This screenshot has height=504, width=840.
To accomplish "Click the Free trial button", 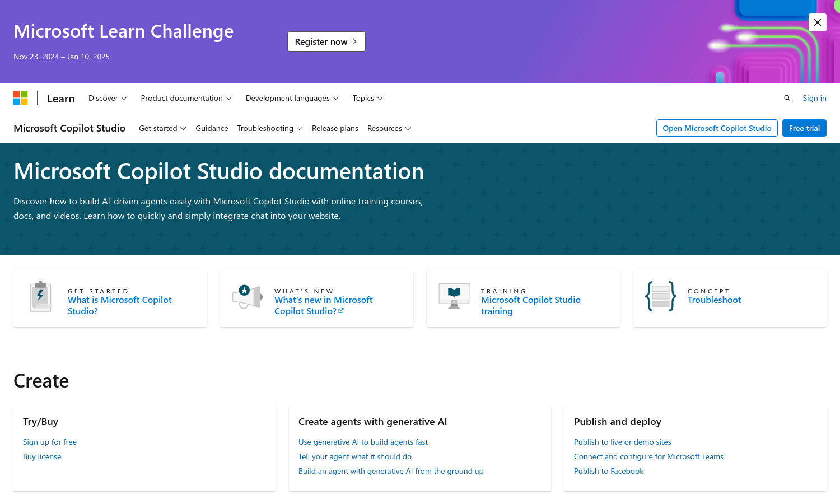I will (804, 128).
